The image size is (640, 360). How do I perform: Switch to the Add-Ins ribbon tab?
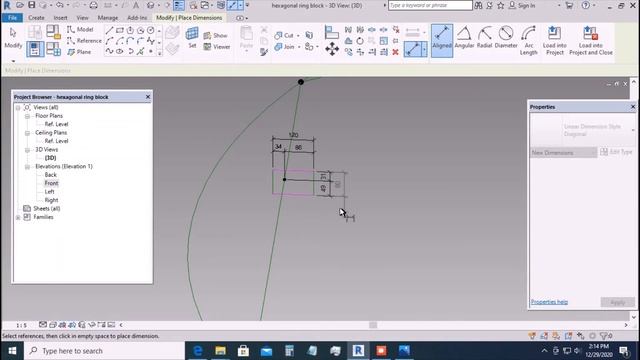tap(137, 18)
